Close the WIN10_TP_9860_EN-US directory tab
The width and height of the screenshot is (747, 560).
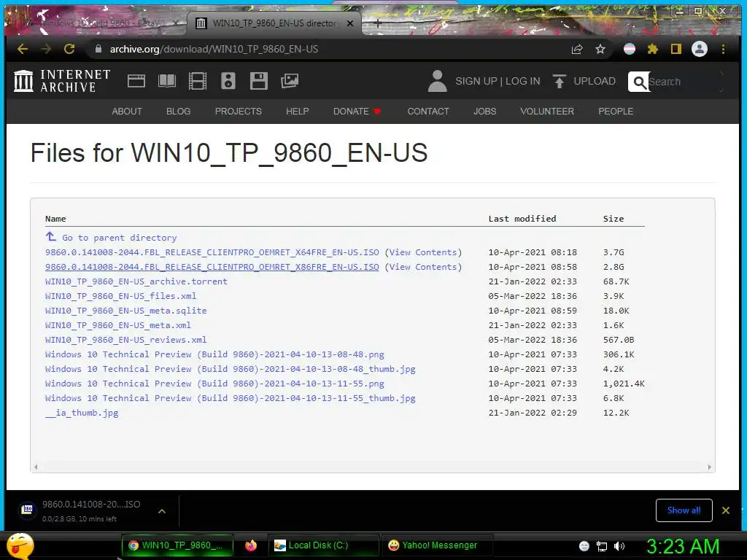pyautogui.click(x=350, y=23)
